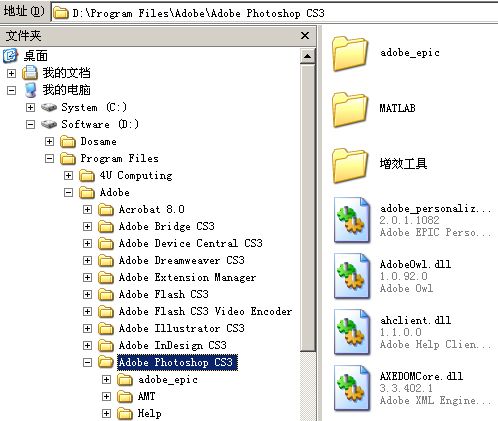Select the Acrobat 8.0 folder in tree
The image size is (498, 421).
point(152,209)
